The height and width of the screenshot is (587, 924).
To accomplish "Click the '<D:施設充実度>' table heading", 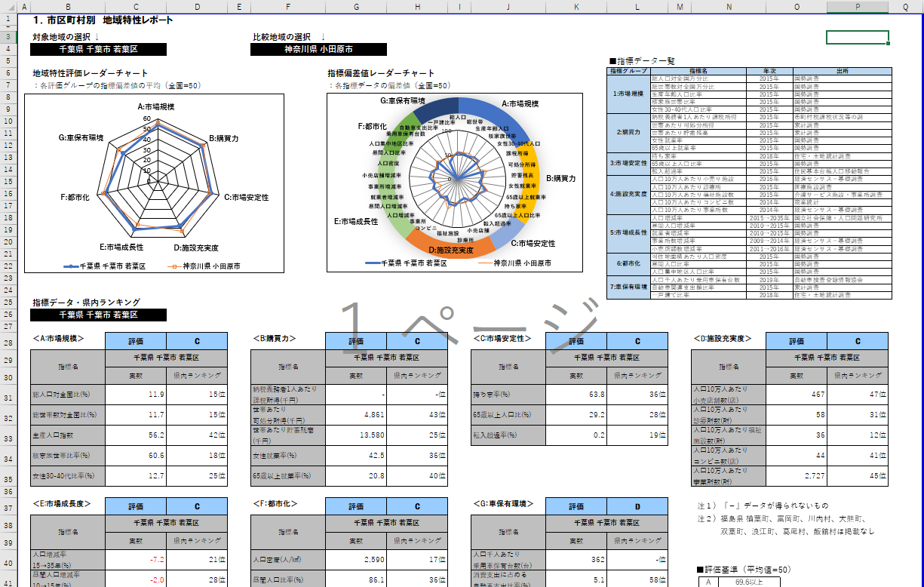I will pos(722,338).
